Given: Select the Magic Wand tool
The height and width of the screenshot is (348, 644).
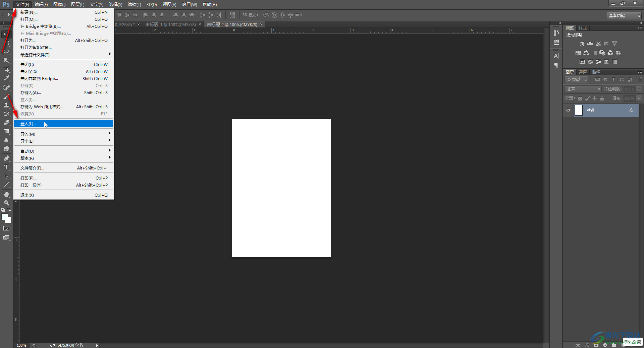Looking at the screenshot, I should tap(6, 61).
